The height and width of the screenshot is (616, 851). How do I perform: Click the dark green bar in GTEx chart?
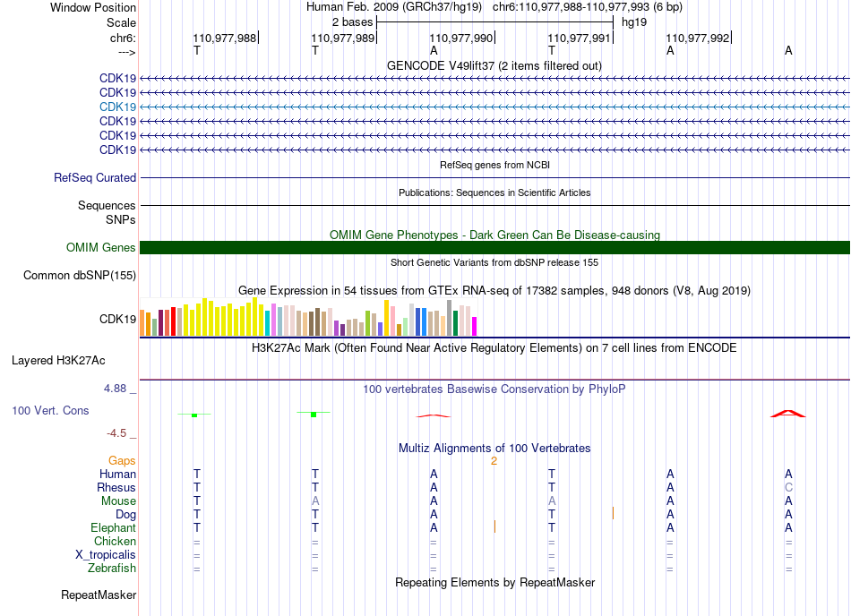click(455, 323)
